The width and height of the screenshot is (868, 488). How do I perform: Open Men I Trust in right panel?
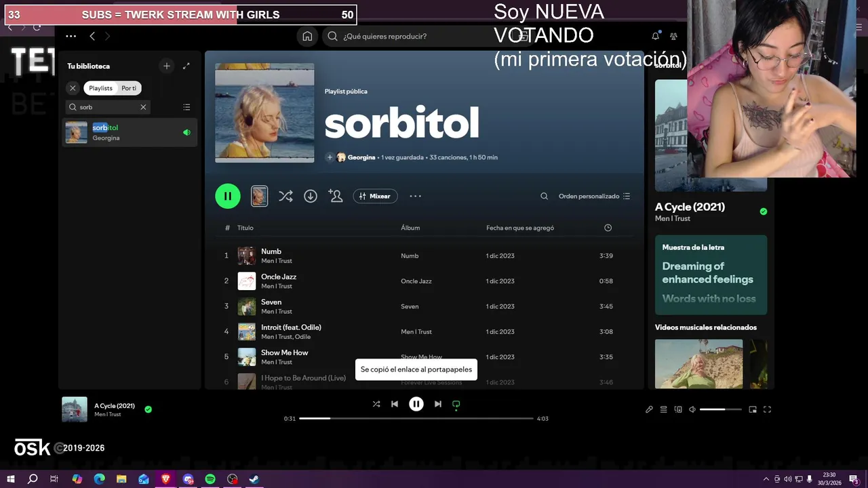(x=673, y=218)
